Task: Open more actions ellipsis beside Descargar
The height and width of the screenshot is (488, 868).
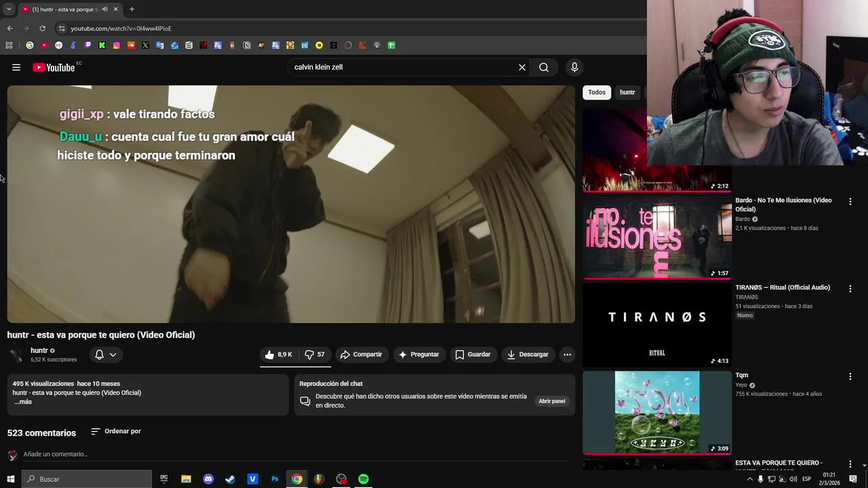Action: click(567, 354)
